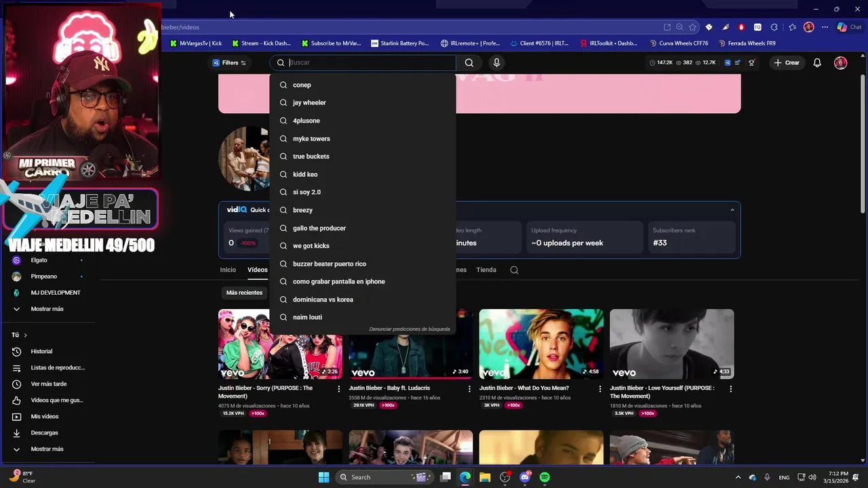Open Copilot Chat in browser toolbar

pos(849,27)
